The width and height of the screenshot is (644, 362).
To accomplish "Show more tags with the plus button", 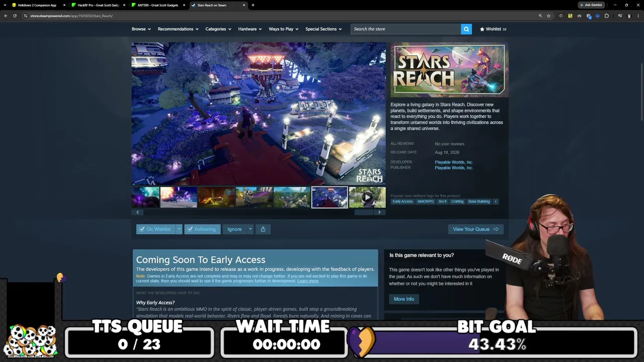I will click(496, 202).
